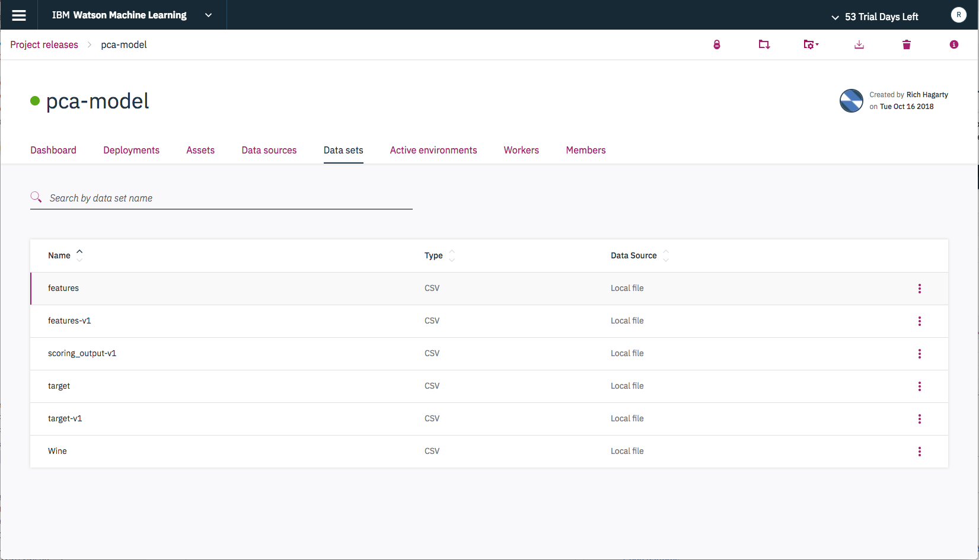Expand the IBM Watson Machine Learning dropdown
This screenshot has width=979, height=560.
pos(208,15)
